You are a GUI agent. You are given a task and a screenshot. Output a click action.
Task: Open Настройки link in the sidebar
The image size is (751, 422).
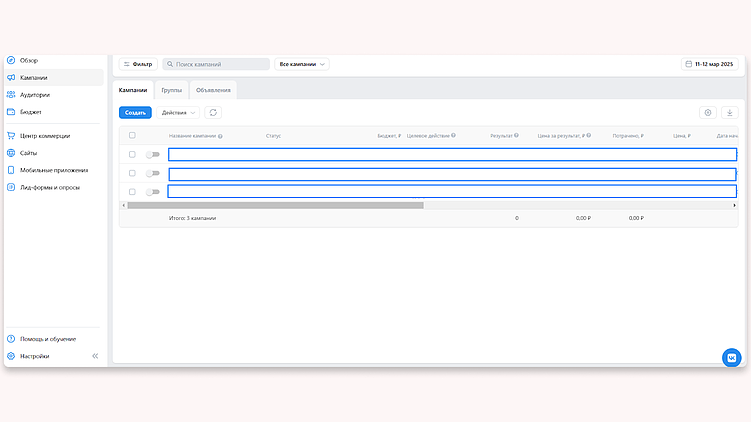coord(34,356)
